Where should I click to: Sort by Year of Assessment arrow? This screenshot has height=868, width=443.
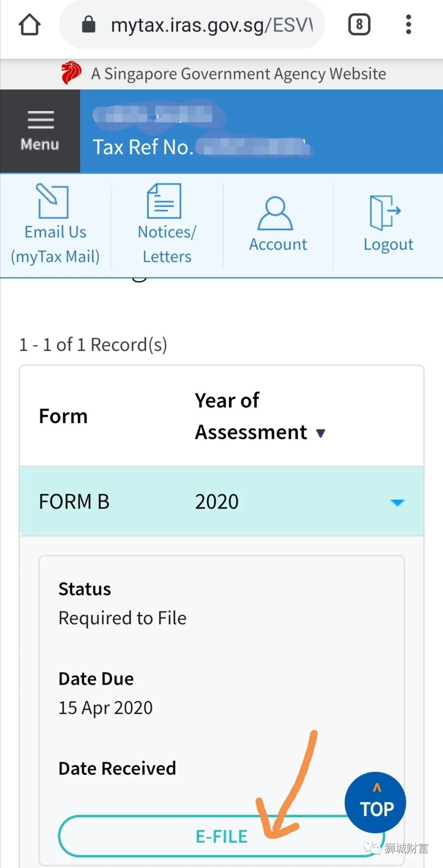pyautogui.click(x=321, y=433)
